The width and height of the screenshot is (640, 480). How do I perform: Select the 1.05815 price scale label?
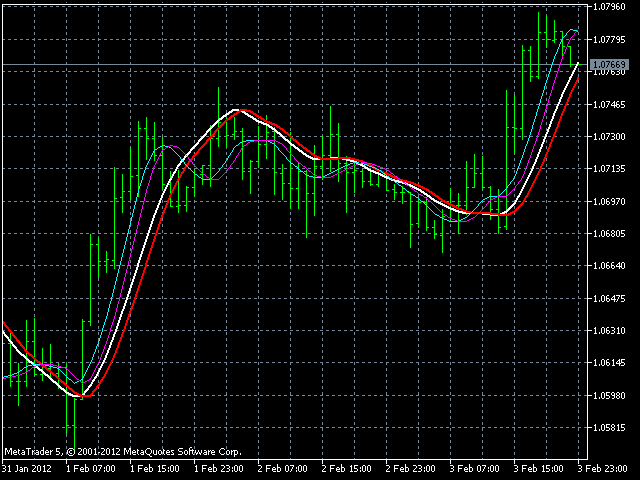click(608, 427)
